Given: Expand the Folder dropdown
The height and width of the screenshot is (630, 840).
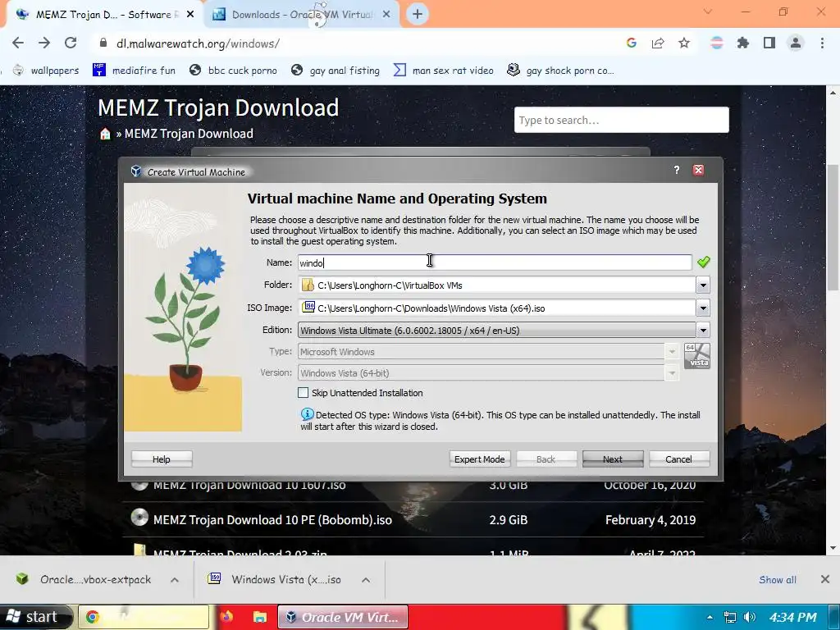Looking at the screenshot, I should pos(703,285).
